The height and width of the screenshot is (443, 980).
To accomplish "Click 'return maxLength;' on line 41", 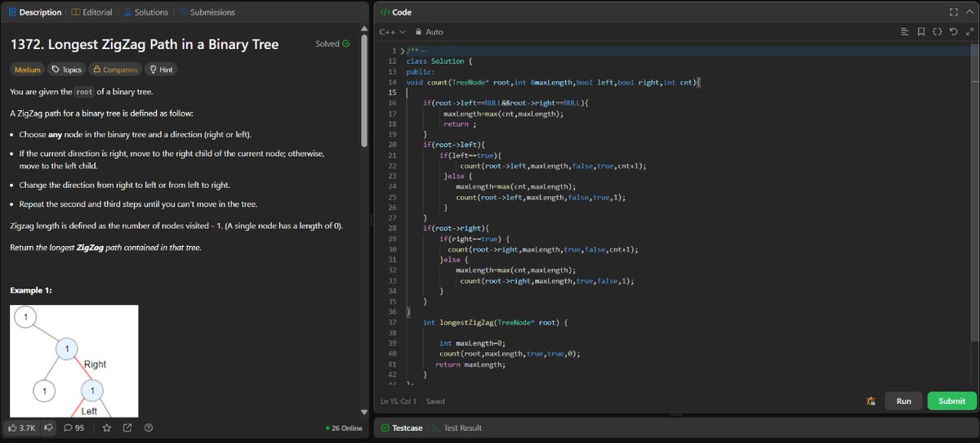I will 470,365.
